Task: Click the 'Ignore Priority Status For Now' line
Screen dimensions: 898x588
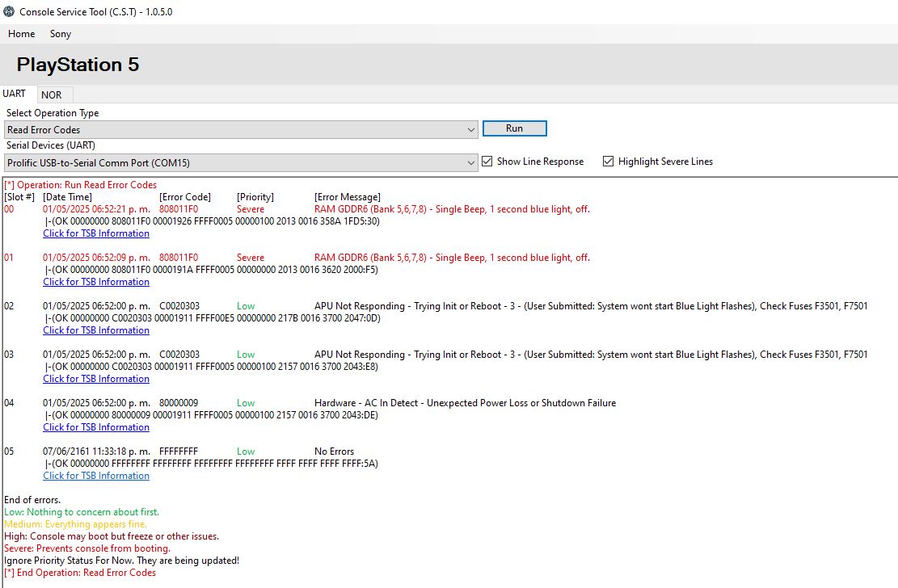Action: [x=121, y=561]
